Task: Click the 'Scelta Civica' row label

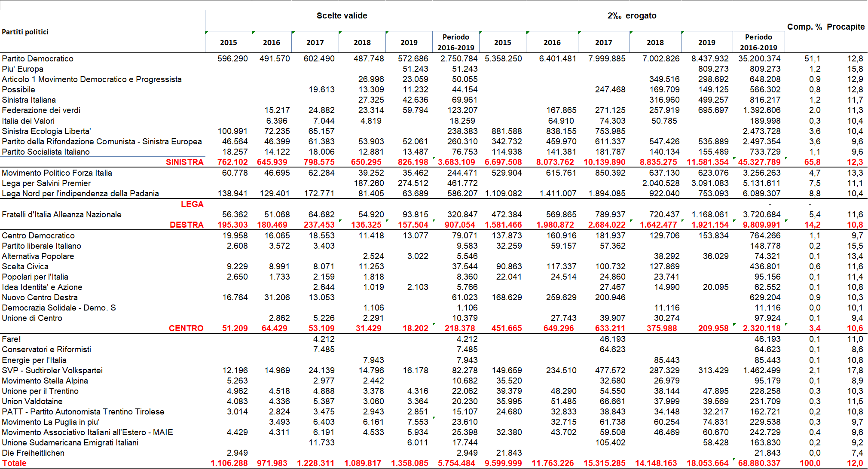Action: (x=25, y=266)
